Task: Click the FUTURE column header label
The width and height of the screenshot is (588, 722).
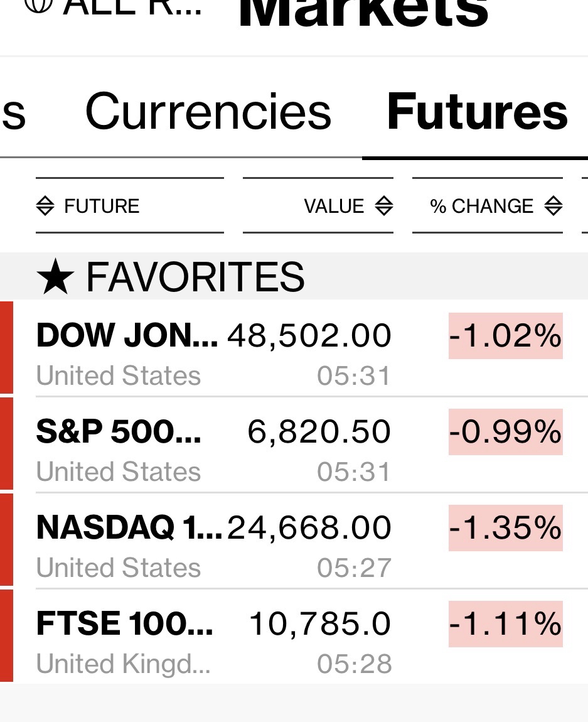Action: tap(102, 206)
